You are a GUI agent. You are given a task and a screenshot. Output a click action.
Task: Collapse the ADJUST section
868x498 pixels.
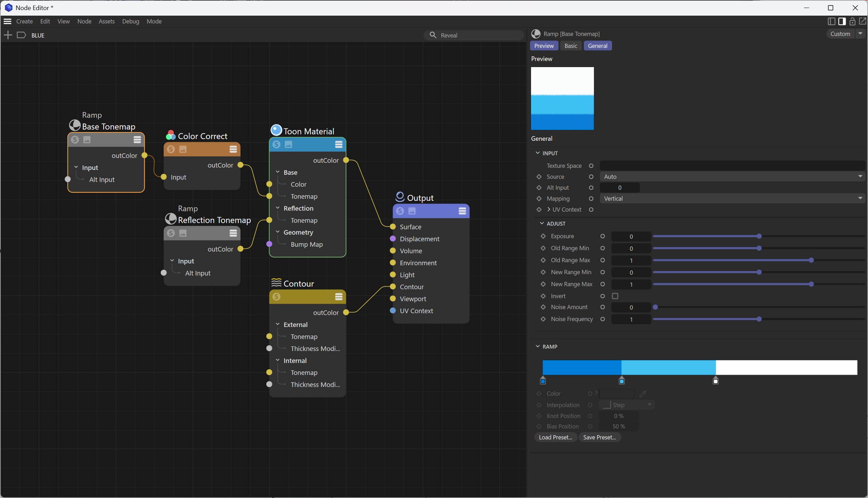tap(542, 223)
